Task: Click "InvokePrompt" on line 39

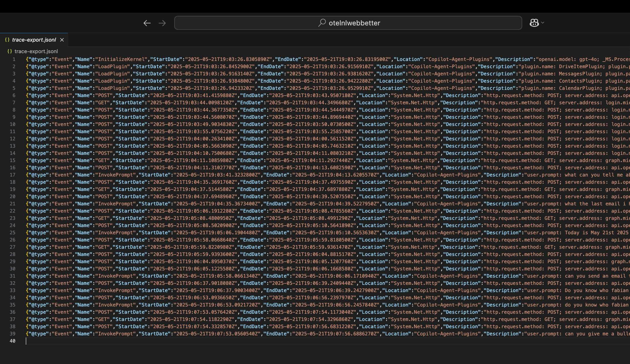Action: tap(116, 334)
